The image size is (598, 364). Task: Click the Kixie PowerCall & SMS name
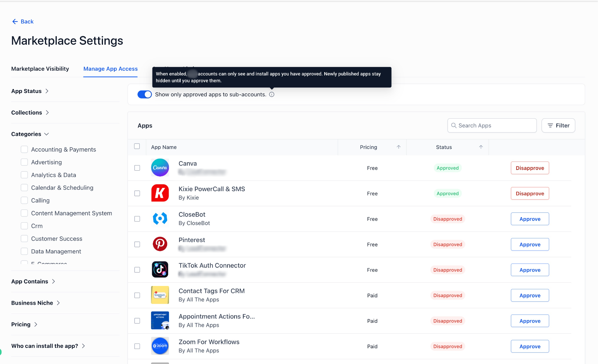(212, 189)
